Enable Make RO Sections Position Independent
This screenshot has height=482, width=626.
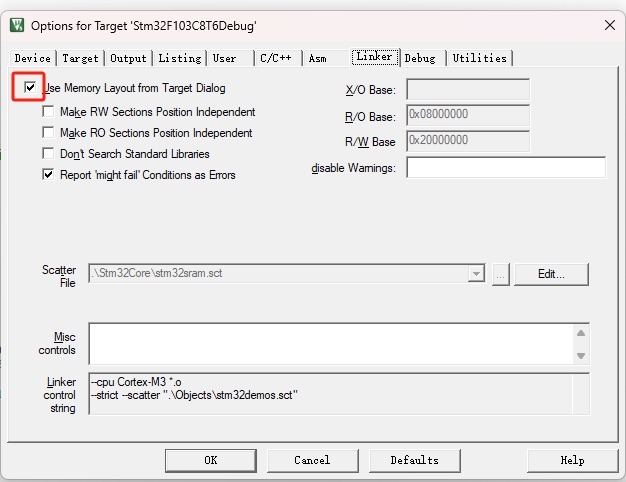(x=48, y=132)
